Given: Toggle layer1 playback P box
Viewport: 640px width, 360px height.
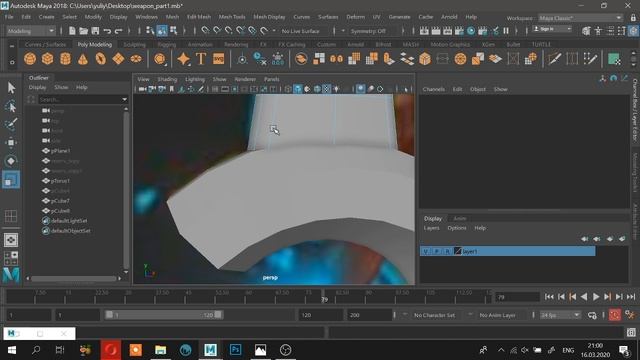Looking at the screenshot, I should 436,251.
